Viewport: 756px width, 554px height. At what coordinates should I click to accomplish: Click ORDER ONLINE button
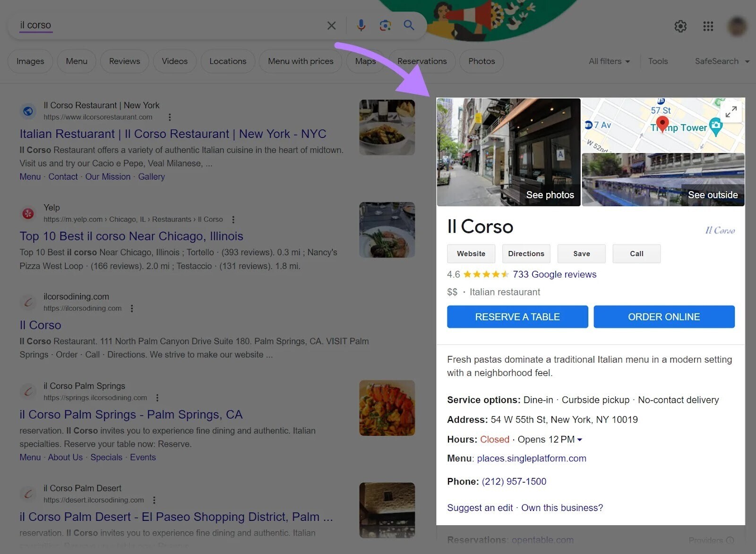[664, 317]
